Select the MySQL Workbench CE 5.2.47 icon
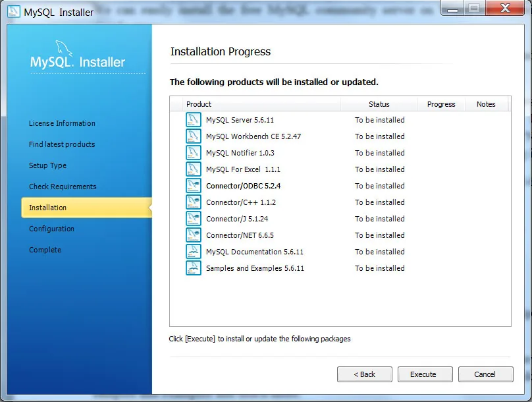The height and width of the screenshot is (402, 532). pyautogui.click(x=194, y=136)
